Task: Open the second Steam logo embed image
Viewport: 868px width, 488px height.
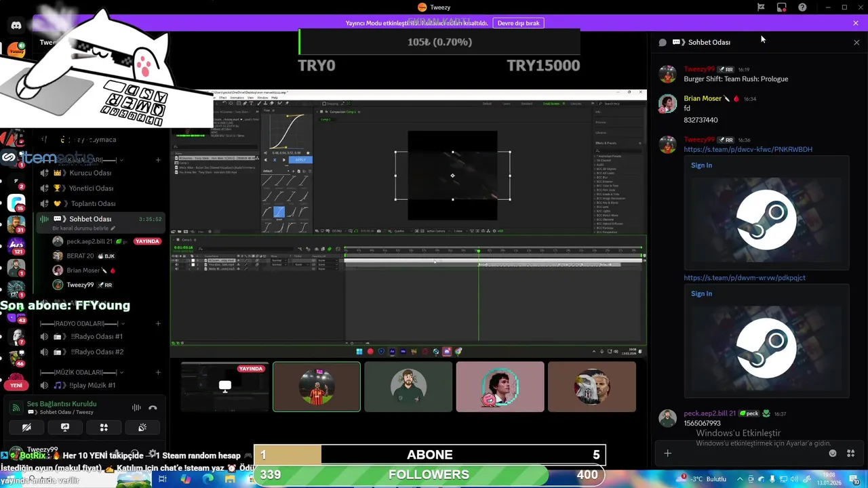Action: pos(766,348)
